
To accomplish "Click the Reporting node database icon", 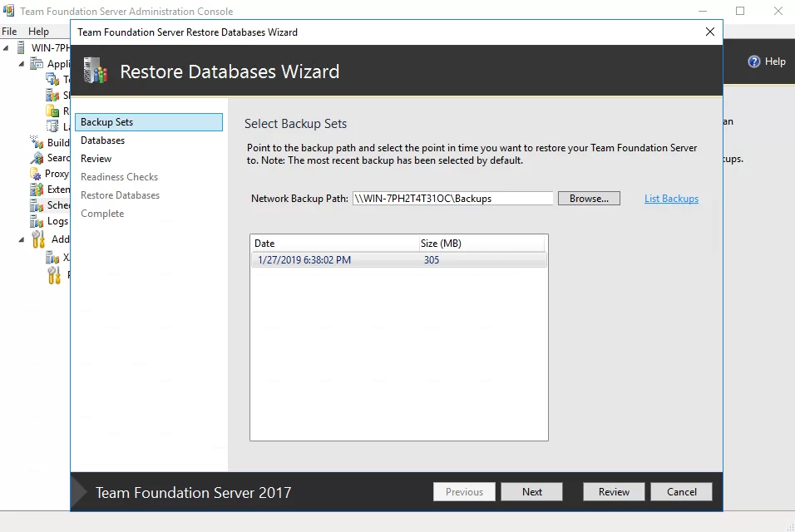I will pos(52,111).
